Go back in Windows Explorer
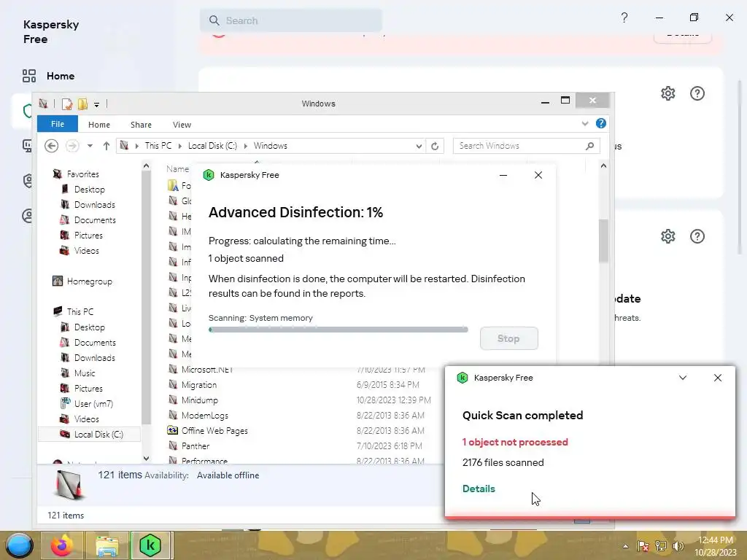Screen dimensions: 747x560 tap(52, 146)
